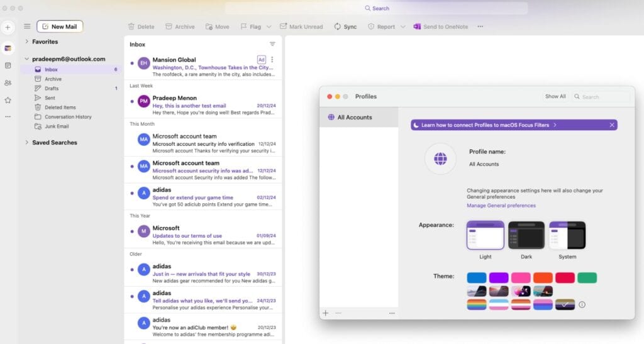Open the starred Favorites view in the left rail
The height and width of the screenshot is (344, 644).
[x=8, y=100]
